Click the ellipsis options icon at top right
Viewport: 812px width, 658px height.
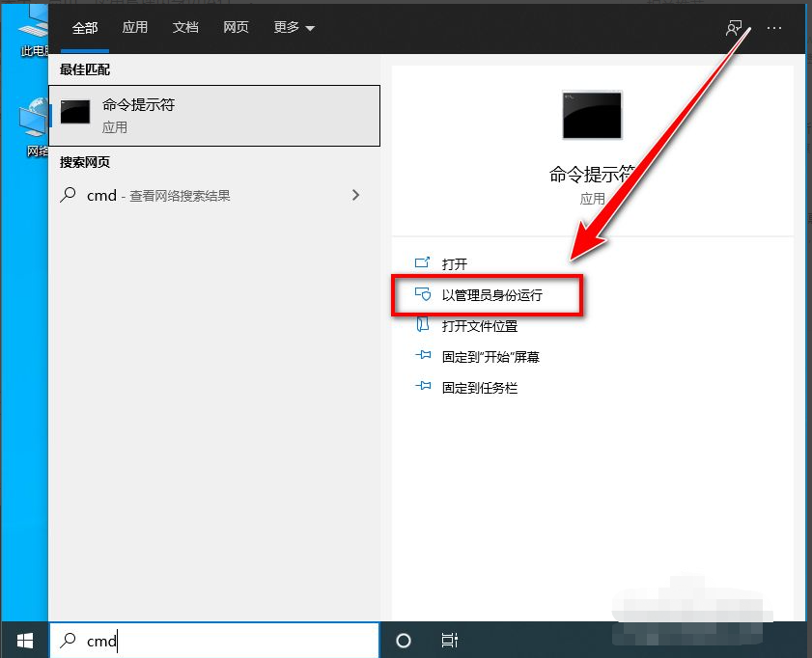(774, 28)
